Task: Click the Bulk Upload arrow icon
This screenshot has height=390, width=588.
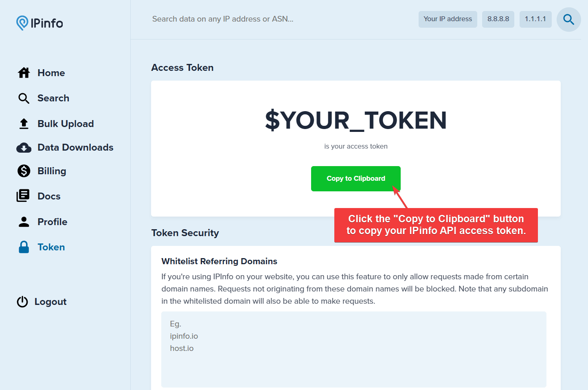Action: tap(24, 123)
